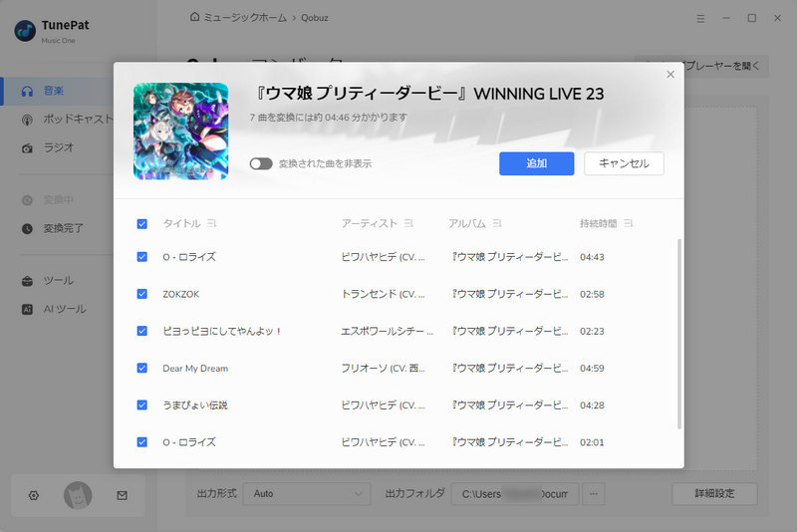Close the album dialog with X
Image resolution: width=797 pixels, height=532 pixels.
(670, 74)
